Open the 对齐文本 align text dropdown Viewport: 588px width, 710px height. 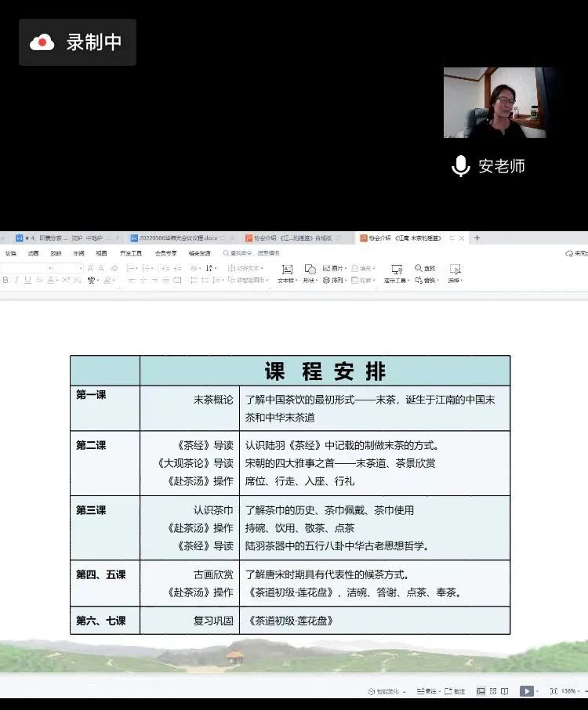(x=245, y=268)
